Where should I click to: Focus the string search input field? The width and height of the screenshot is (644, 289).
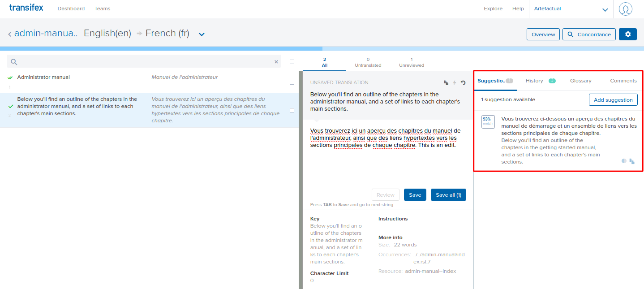tap(143, 62)
